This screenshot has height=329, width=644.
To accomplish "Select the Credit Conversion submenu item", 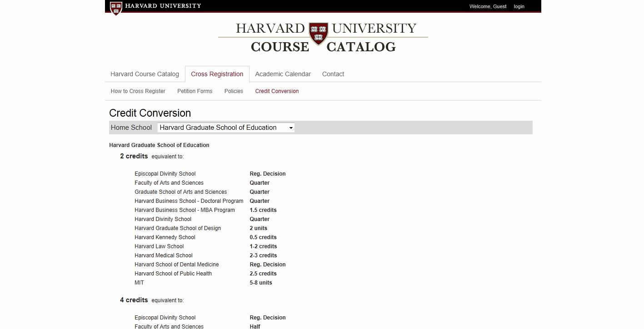I will point(277,91).
